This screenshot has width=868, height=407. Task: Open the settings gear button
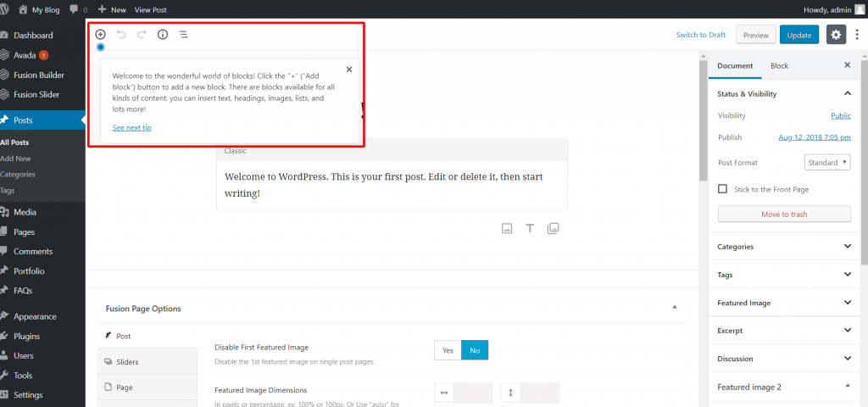click(836, 34)
